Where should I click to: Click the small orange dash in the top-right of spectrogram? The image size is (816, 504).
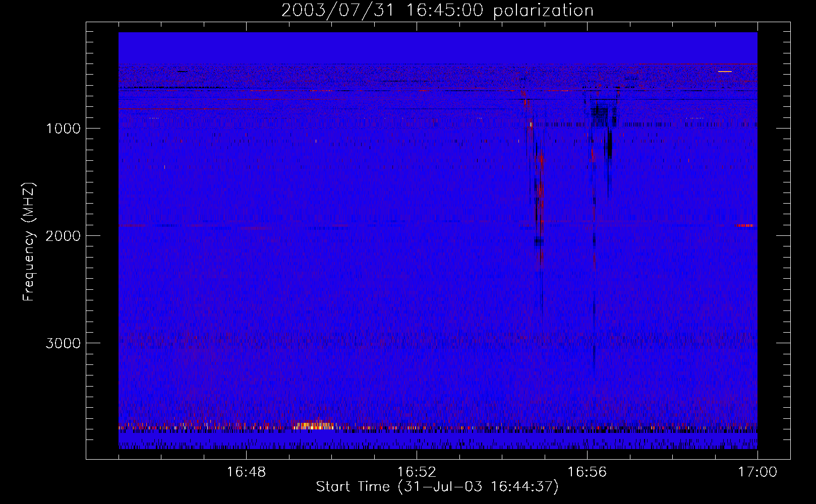coord(725,72)
